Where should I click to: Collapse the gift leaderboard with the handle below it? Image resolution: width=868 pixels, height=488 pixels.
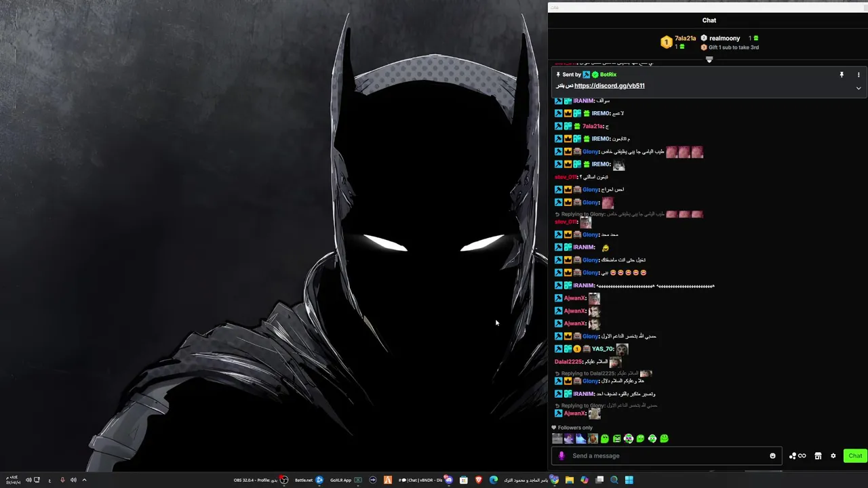[x=709, y=60]
